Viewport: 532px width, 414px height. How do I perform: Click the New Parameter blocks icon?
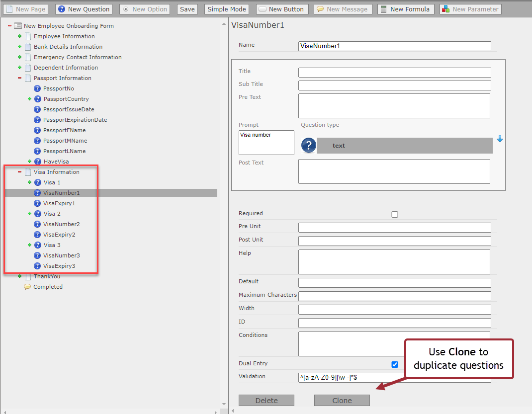tap(446, 9)
